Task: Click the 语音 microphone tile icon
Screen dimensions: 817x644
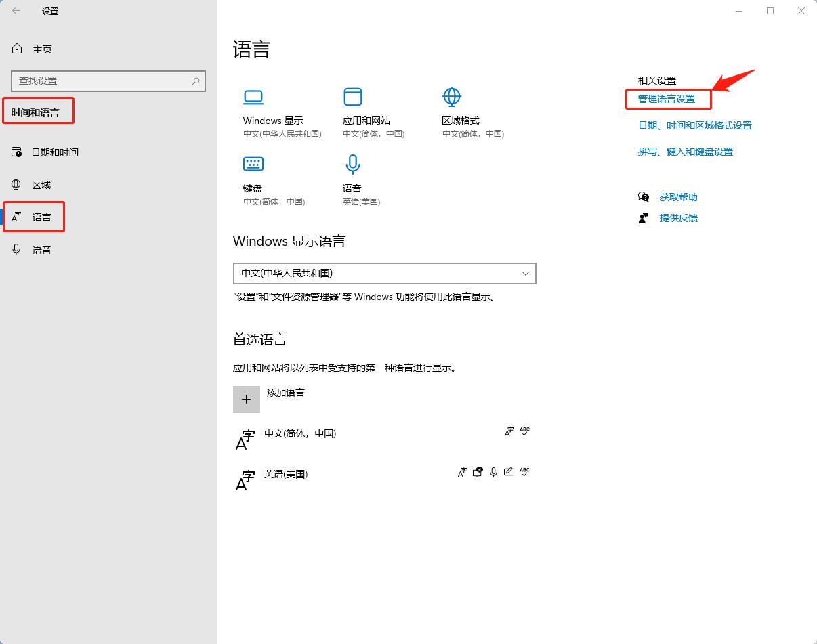Action: [353, 164]
